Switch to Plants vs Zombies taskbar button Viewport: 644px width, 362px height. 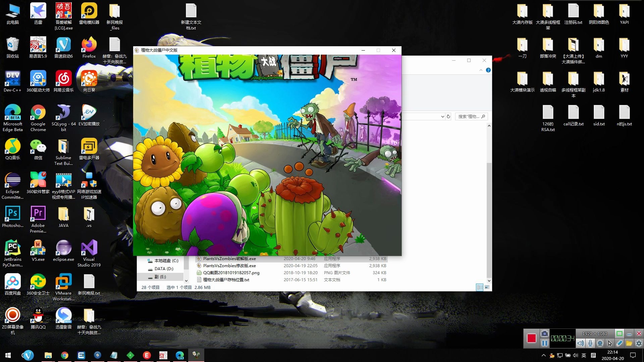pyautogui.click(x=196, y=355)
